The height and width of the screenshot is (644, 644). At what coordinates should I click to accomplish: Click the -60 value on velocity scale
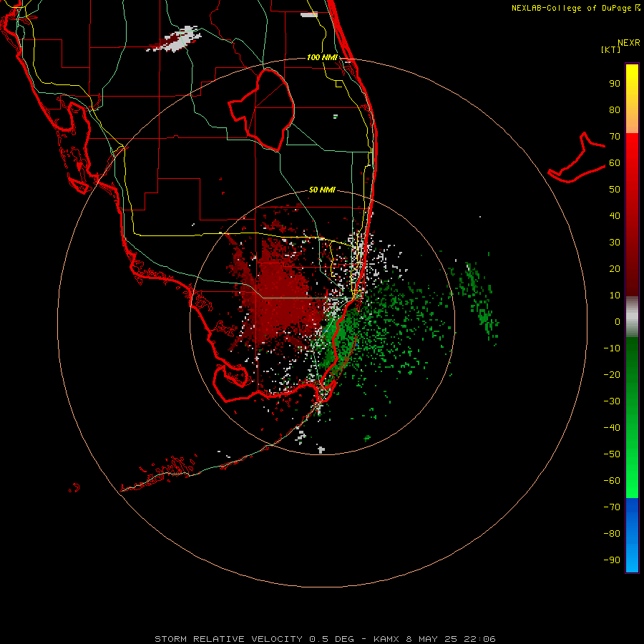tap(612, 481)
